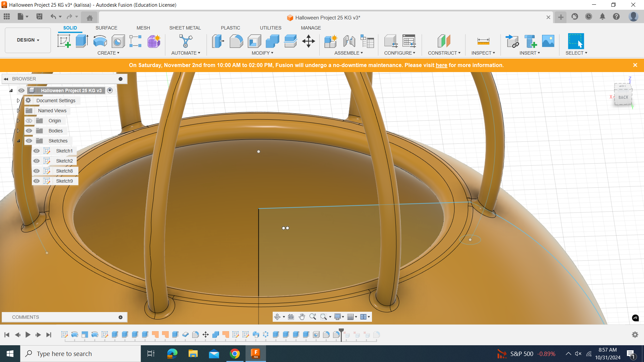Click the Insert Canvas image icon
Viewport: 644px width, 362px height.
[x=548, y=41]
